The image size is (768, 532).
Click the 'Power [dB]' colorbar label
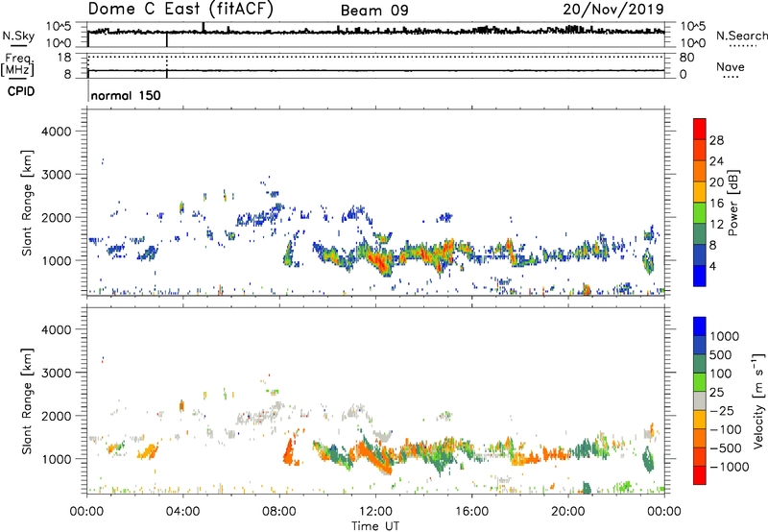pos(732,203)
